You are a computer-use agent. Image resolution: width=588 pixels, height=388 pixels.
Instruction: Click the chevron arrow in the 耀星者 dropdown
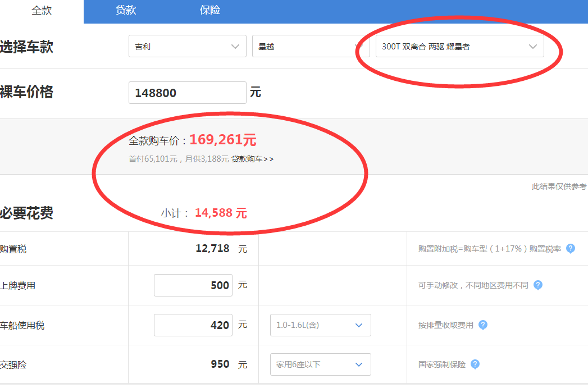tap(533, 47)
